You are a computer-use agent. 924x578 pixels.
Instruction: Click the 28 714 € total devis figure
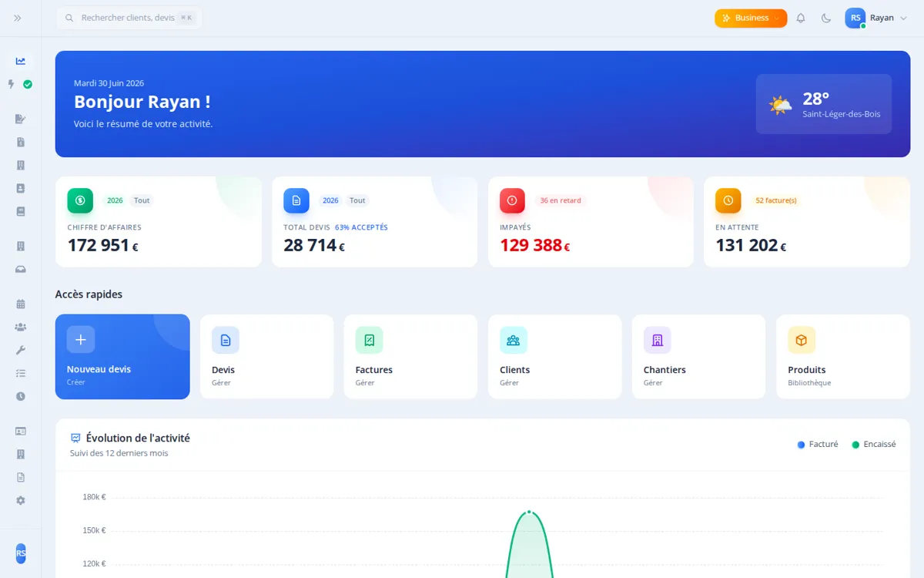coord(314,245)
